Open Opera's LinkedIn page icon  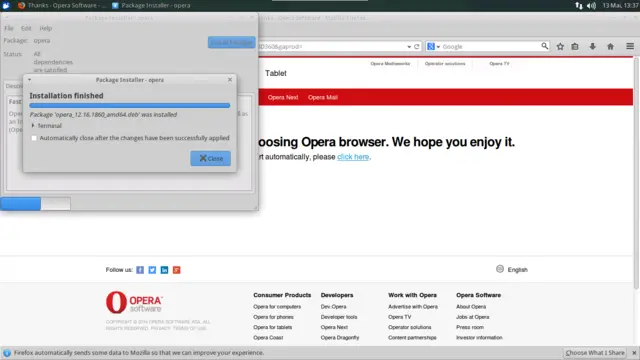(164, 270)
